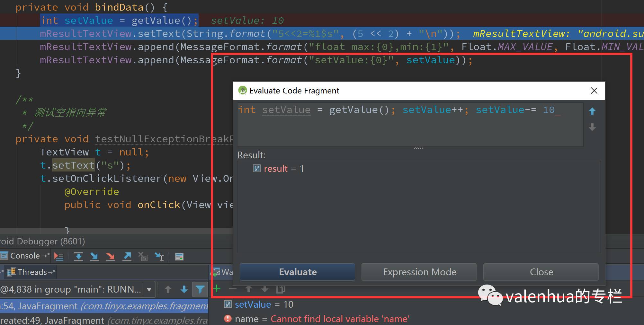This screenshot has width=644, height=325.
Task: Open the thread selector dropdown
Action: [x=149, y=289]
